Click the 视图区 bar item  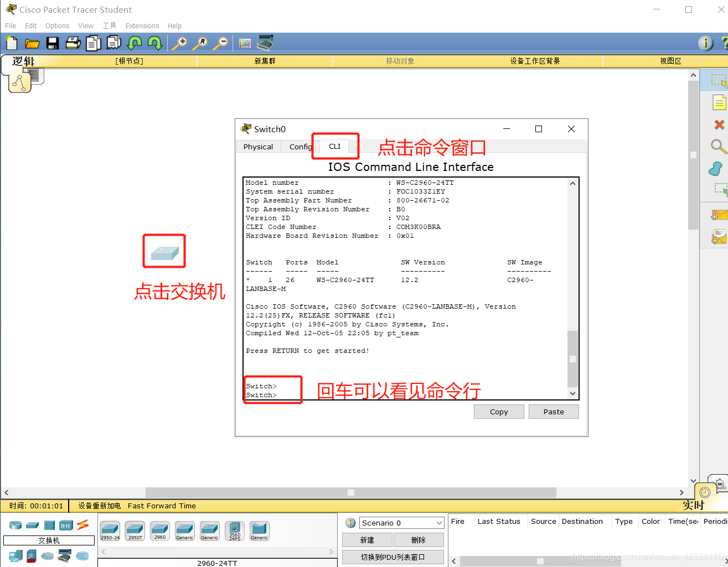point(670,61)
